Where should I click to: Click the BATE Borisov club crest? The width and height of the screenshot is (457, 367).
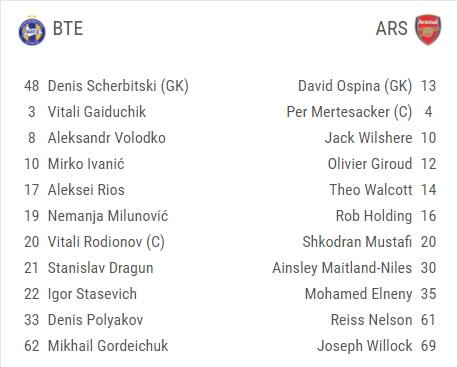coord(32,30)
